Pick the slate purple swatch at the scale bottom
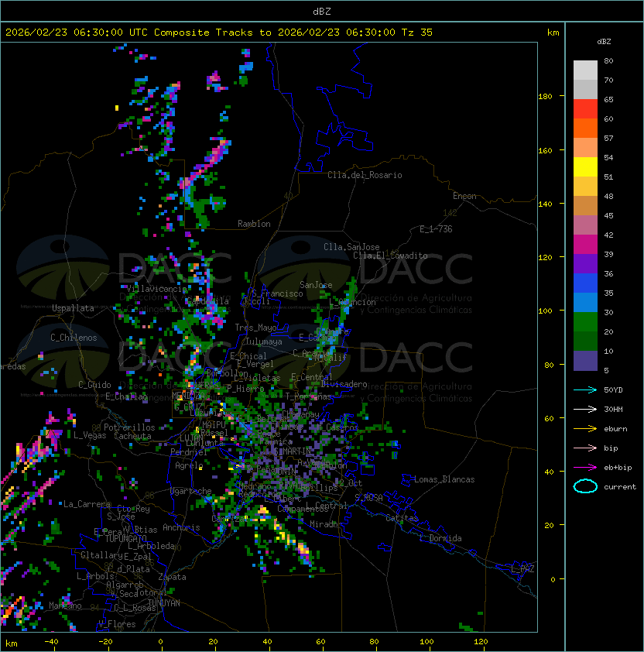 pyautogui.click(x=585, y=361)
